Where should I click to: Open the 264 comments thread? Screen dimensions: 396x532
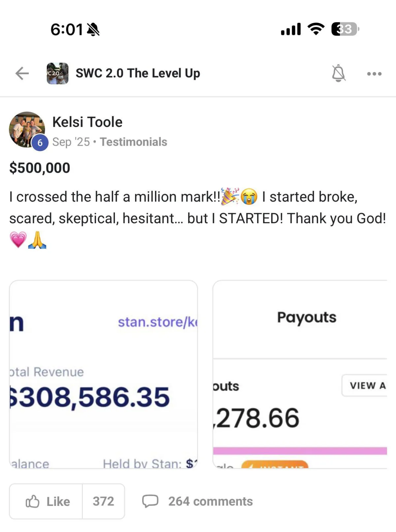(210, 501)
